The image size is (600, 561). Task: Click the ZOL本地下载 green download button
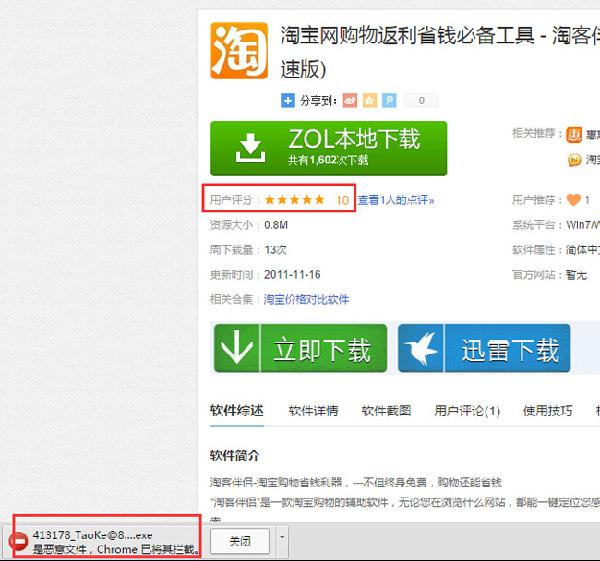328,148
